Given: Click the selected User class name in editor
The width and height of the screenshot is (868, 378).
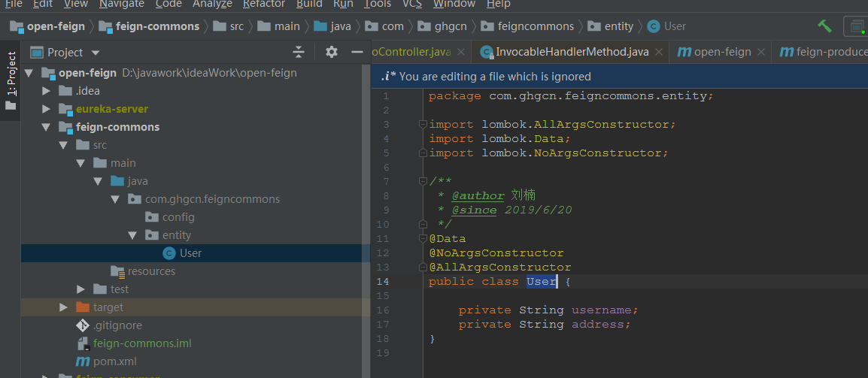Looking at the screenshot, I should pos(542,282).
